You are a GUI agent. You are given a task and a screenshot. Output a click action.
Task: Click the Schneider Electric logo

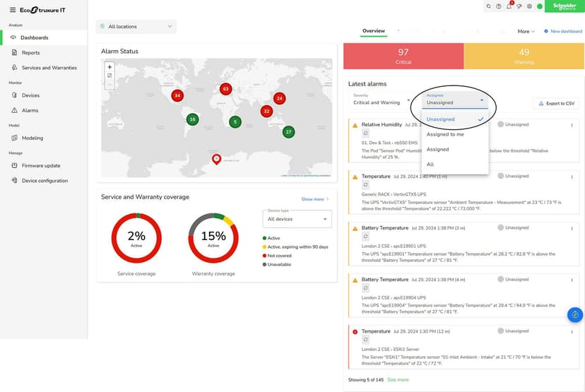tap(565, 6)
